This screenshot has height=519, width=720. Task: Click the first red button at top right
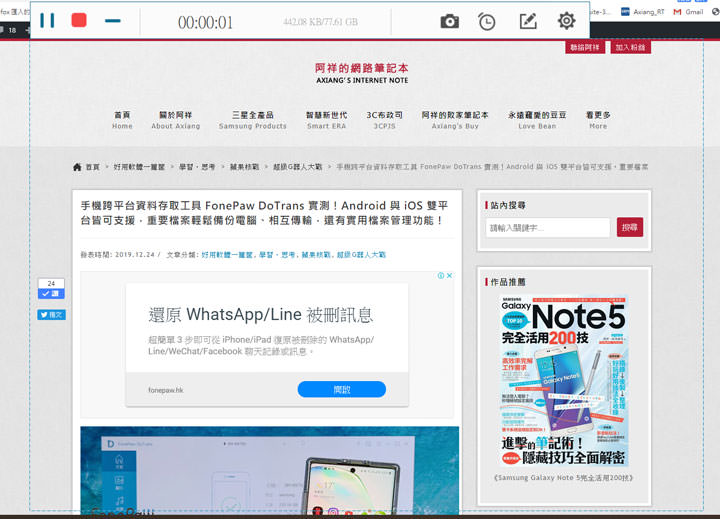[585, 47]
